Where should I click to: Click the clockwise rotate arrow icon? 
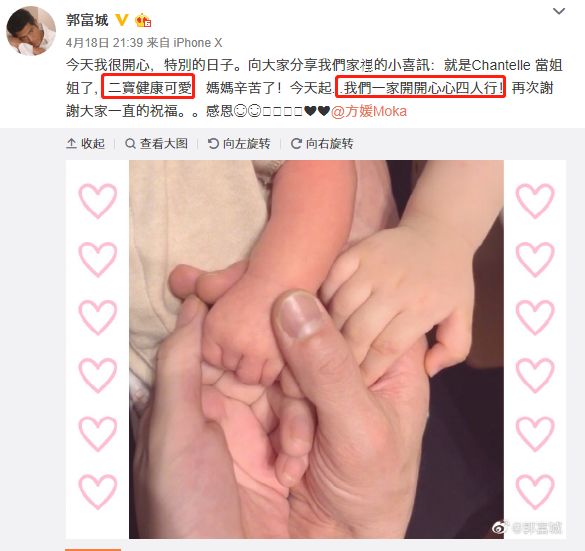pos(296,144)
